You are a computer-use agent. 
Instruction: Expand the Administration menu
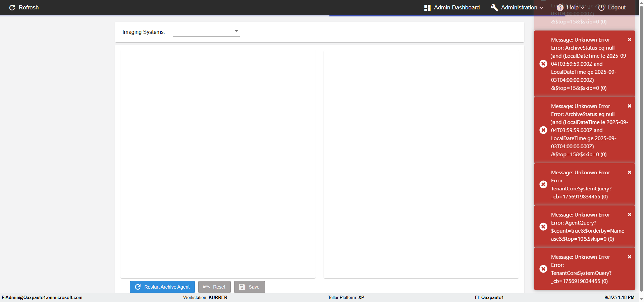(x=517, y=7)
